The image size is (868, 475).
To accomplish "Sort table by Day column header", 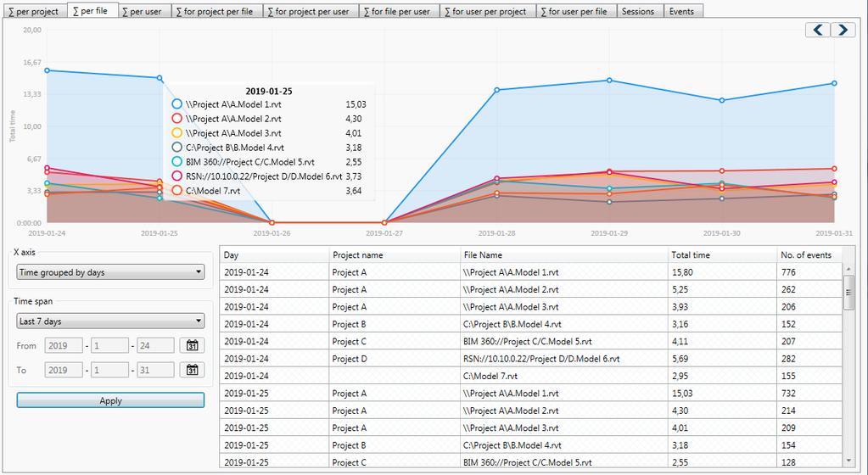I will [x=274, y=254].
